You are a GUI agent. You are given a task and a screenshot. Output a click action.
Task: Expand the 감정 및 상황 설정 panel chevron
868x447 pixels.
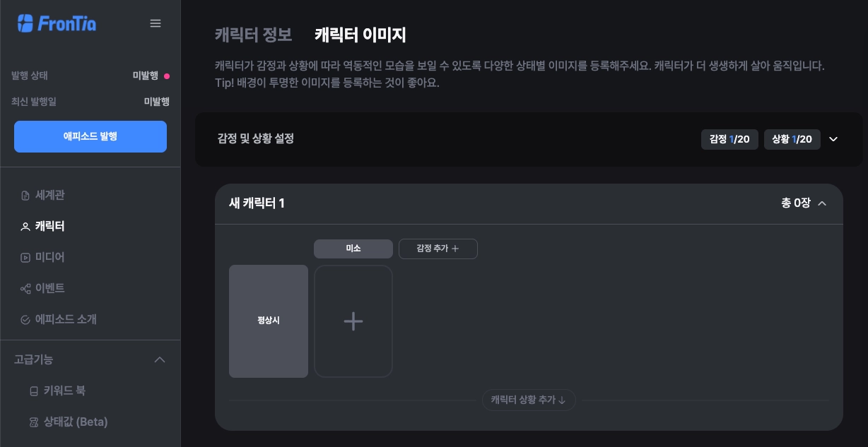click(833, 139)
